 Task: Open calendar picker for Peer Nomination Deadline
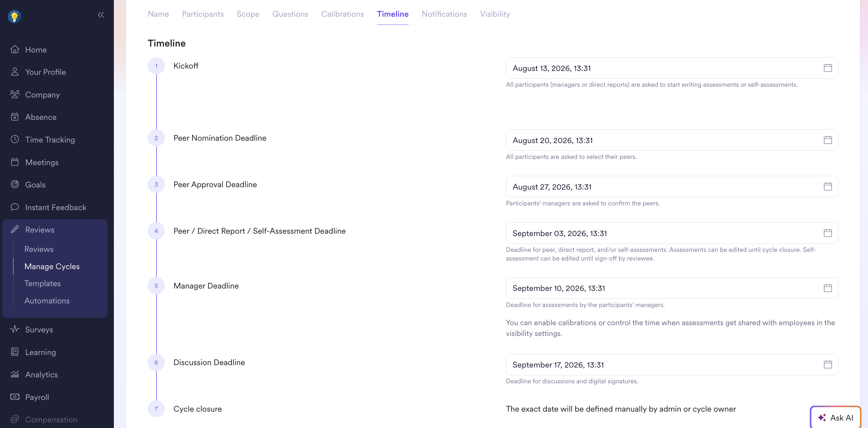coord(827,140)
